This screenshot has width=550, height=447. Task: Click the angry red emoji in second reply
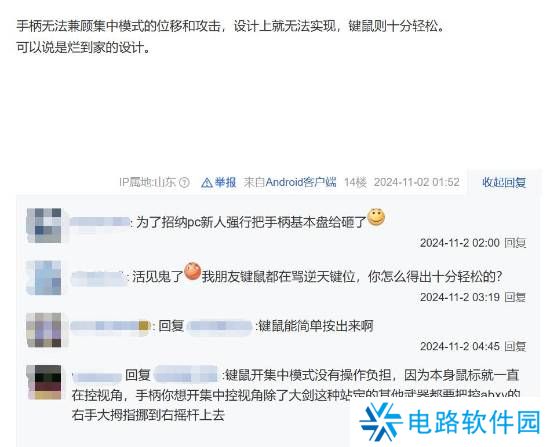[193, 271]
